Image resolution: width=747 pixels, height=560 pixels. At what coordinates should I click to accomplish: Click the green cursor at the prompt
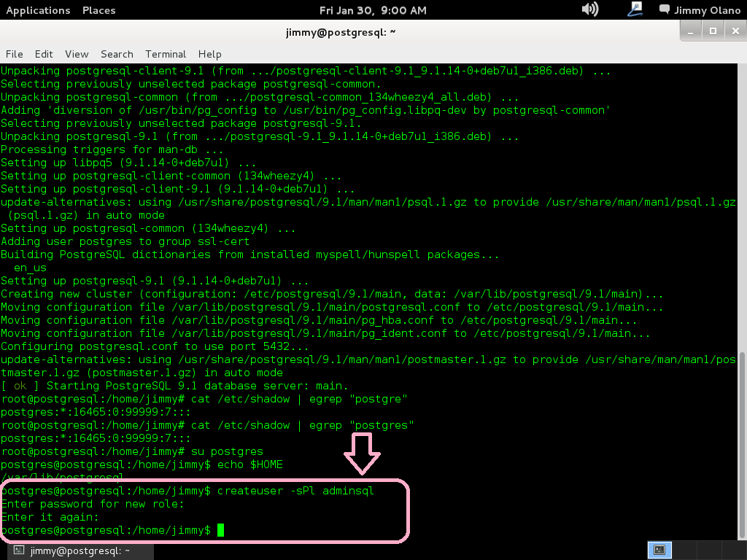click(x=221, y=530)
